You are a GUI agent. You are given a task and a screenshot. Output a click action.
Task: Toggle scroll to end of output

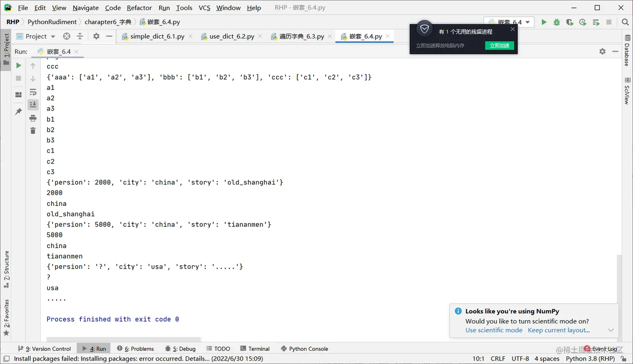coord(33,105)
